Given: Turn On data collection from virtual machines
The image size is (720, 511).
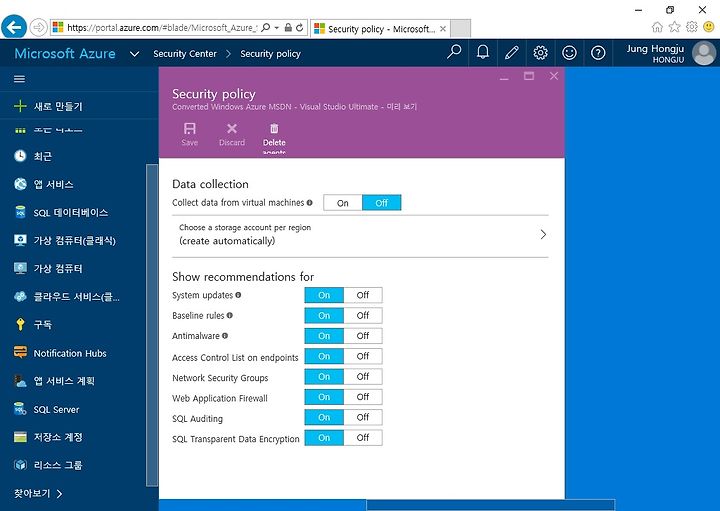Looking at the screenshot, I should click(x=343, y=202).
